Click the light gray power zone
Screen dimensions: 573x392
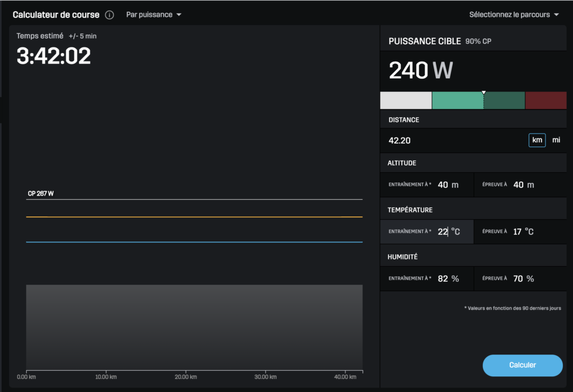[x=406, y=101]
